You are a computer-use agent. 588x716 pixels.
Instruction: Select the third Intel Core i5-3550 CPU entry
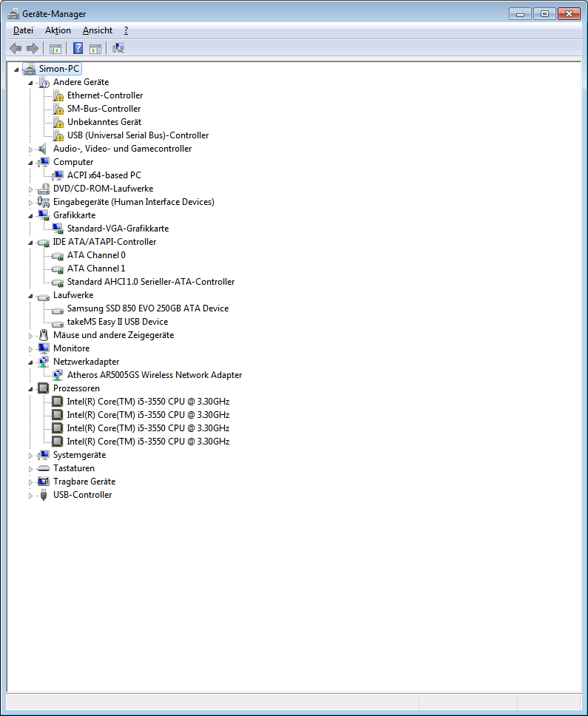pyautogui.click(x=148, y=428)
